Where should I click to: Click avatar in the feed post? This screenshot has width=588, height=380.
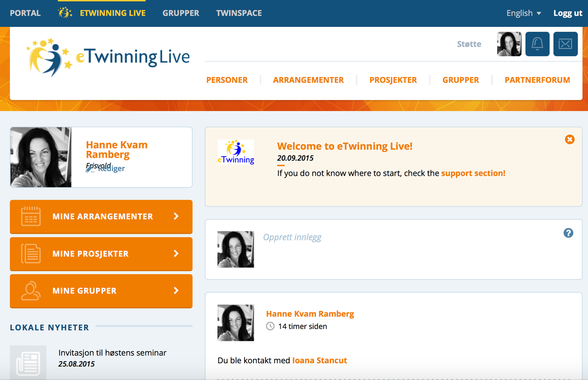236,323
